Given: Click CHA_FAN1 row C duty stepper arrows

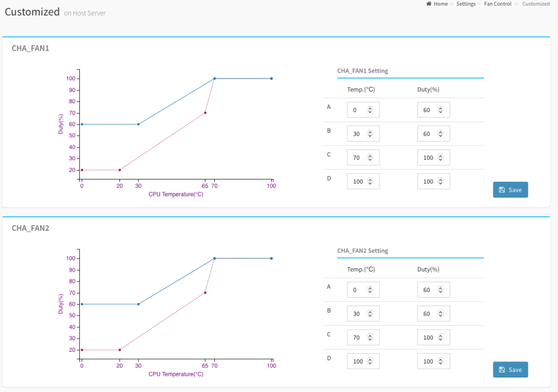Looking at the screenshot, I should pos(441,158).
